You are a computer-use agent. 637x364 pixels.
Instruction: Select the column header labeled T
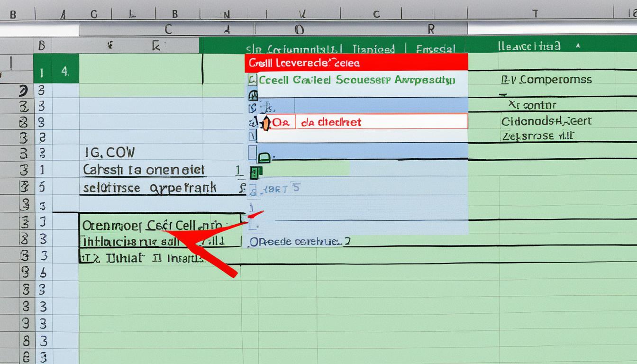[535, 14]
